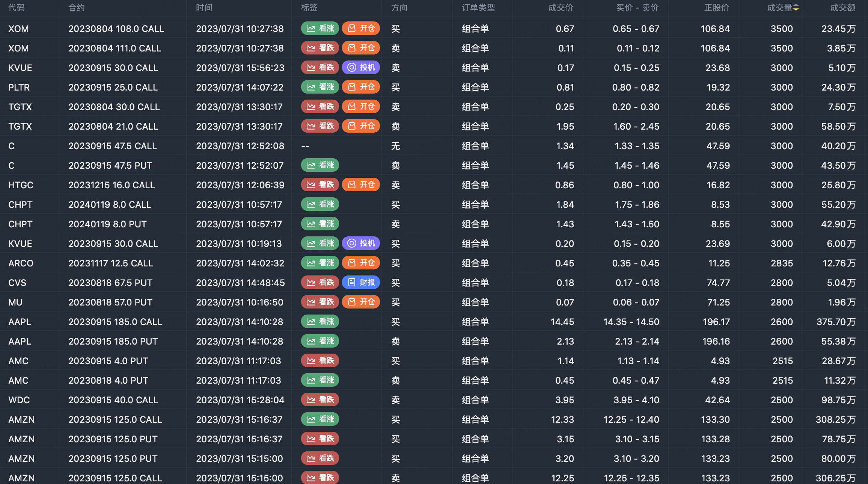Open TGTX 20230804 21.0 CALL contract
This screenshot has height=484, width=868.
pyautogui.click(x=113, y=127)
